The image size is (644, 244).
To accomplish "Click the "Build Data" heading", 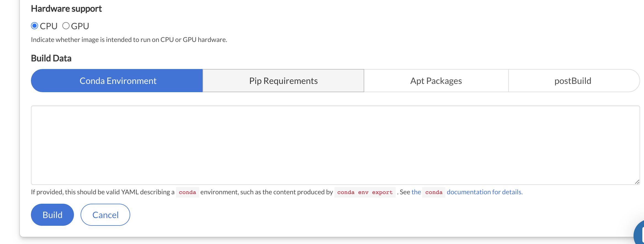I will 51,59.
